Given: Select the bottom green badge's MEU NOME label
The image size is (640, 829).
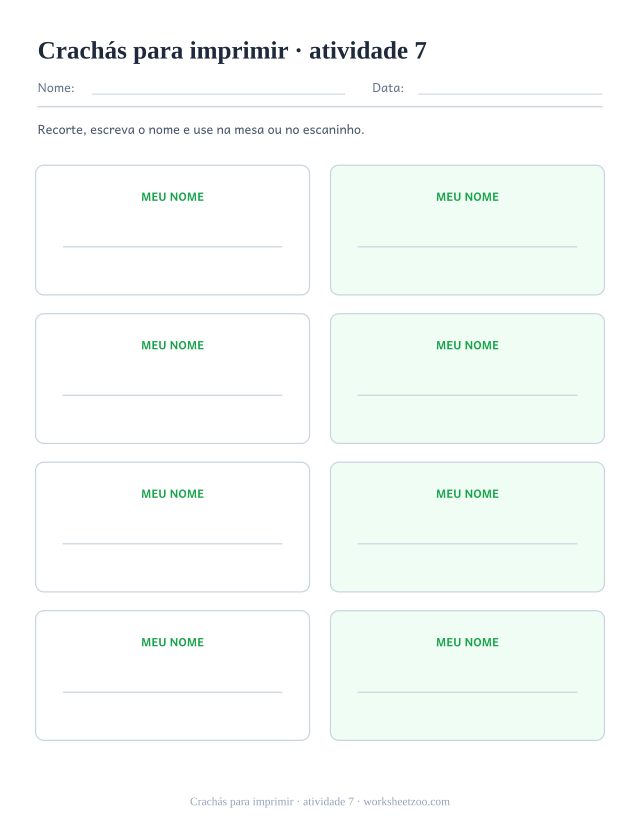Looking at the screenshot, I should click(x=467, y=642).
